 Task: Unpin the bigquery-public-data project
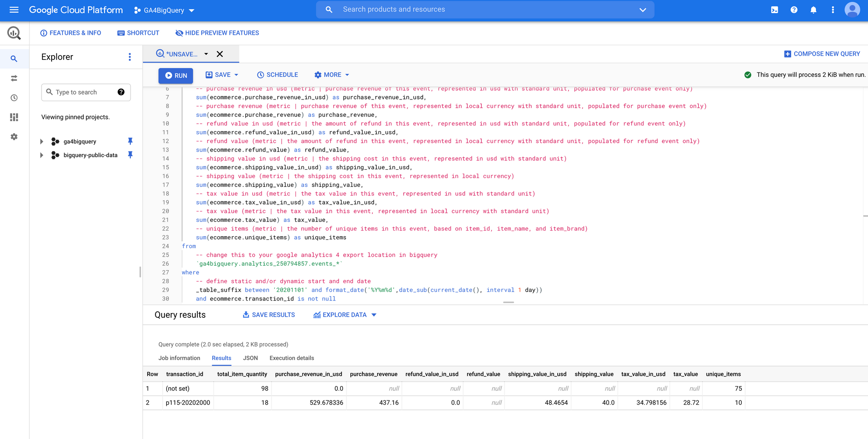click(130, 155)
